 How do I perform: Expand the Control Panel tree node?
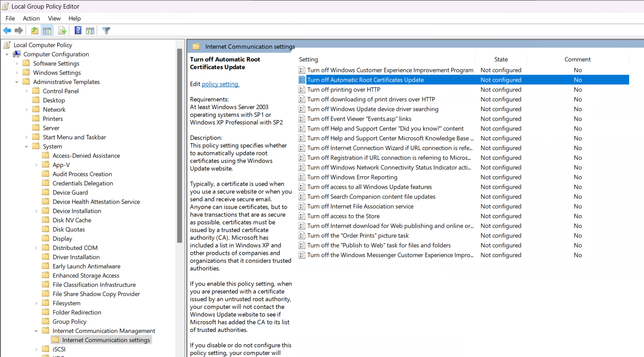point(27,91)
